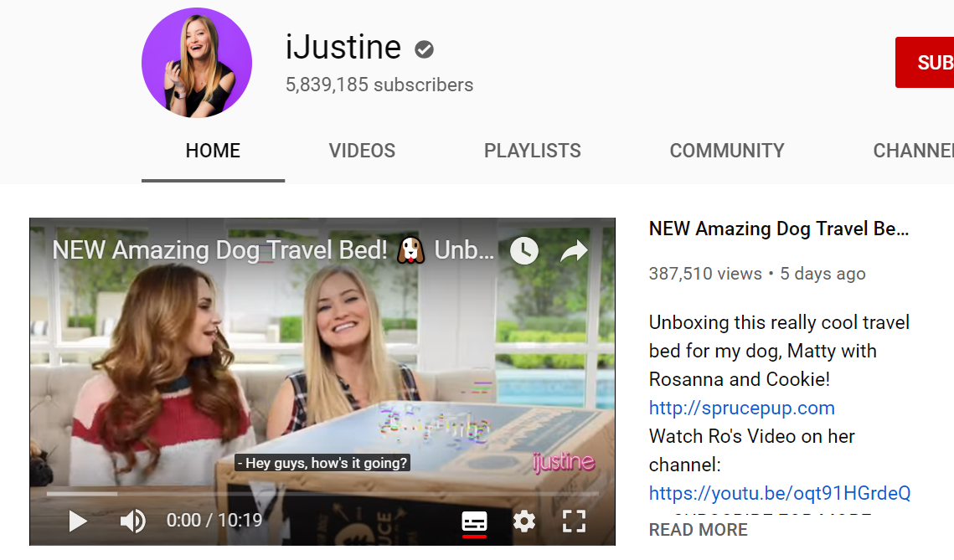Click the iJustine channel name
The width and height of the screenshot is (954, 560).
pos(343,48)
